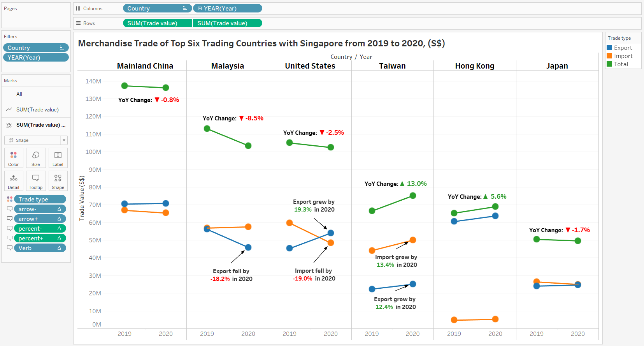Click the Hong Kong column header
644x346 pixels.
(475, 66)
